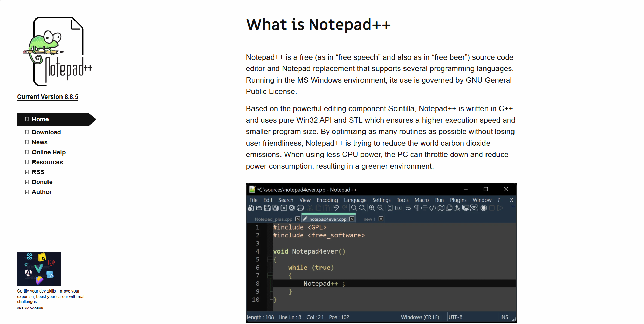The image size is (644, 324).
Task: Open the Online Help sidebar link
Action: pos(49,152)
